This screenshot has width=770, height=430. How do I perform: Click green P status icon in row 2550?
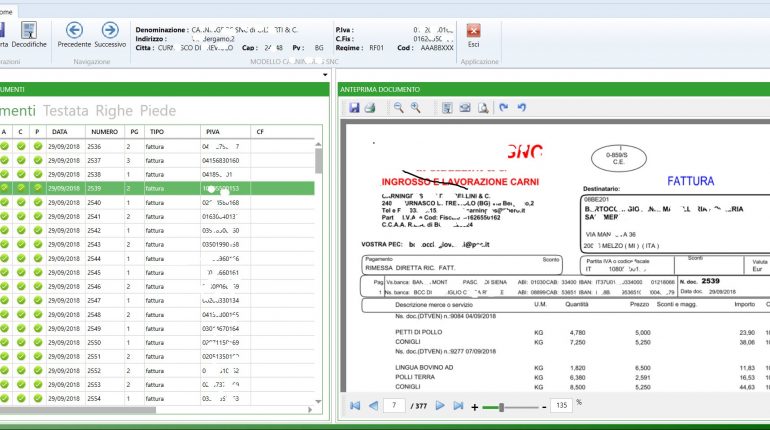(x=38, y=342)
